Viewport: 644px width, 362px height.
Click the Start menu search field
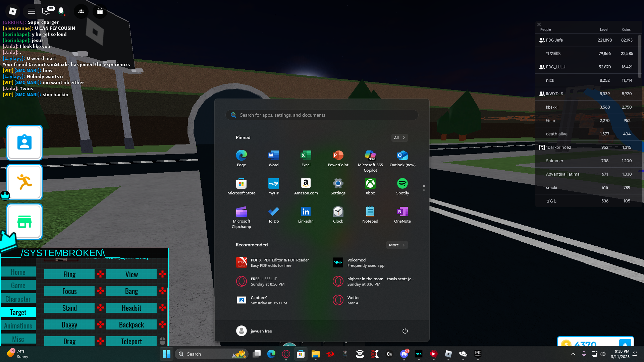pyautogui.click(x=322, y=115)
